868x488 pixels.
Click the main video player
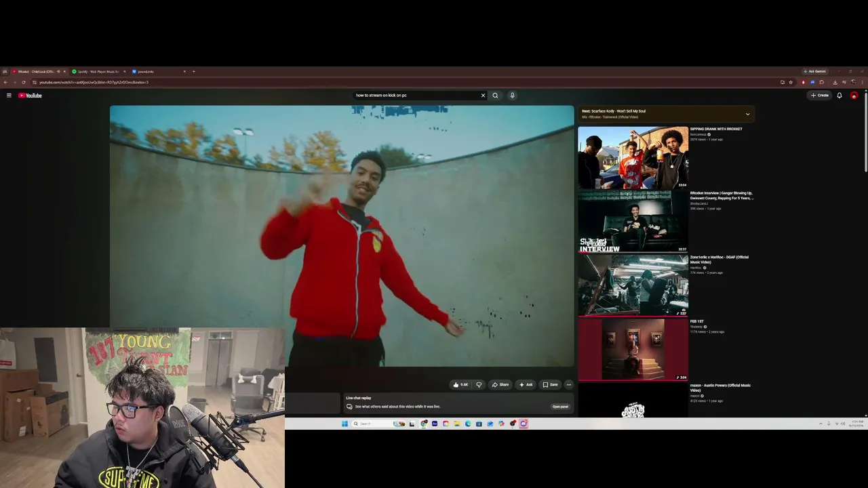(x=342, y=236)
